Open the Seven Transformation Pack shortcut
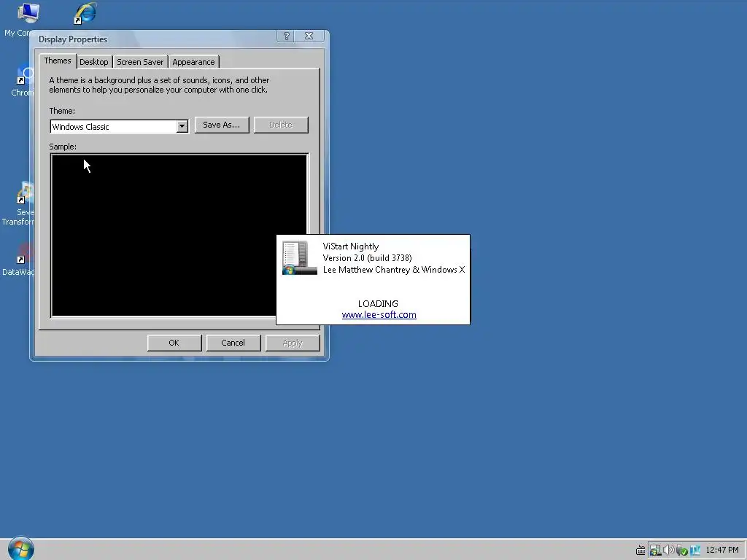 (x=19, y=204)
